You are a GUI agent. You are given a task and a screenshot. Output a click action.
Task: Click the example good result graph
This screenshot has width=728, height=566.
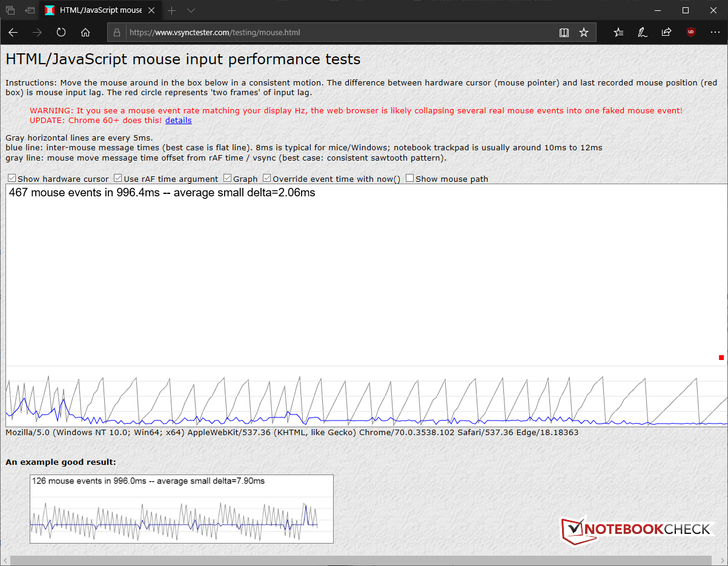point(182,509)
